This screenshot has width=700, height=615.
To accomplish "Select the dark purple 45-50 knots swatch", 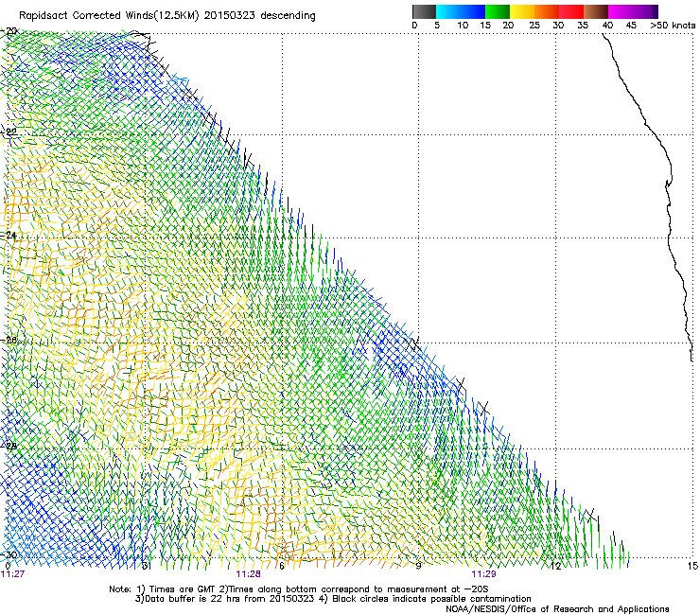I will 645,11.
